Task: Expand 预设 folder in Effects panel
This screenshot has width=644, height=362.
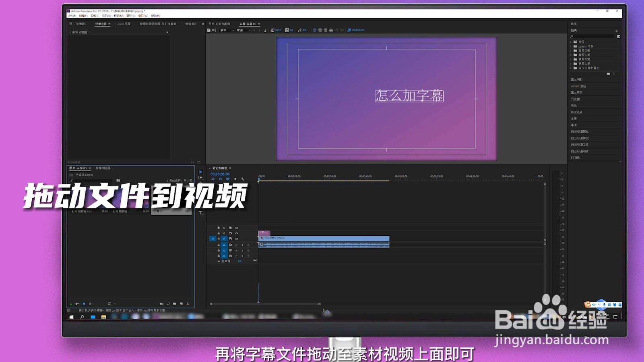Action: pos(571,42)
